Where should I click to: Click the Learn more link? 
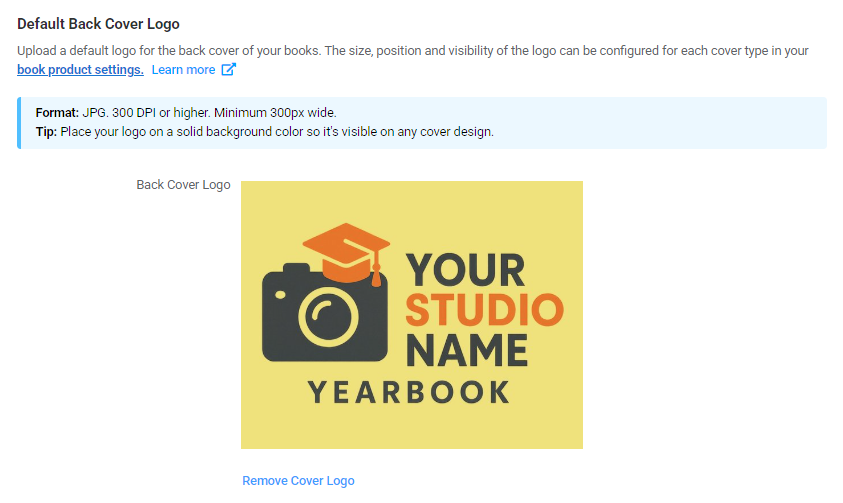coord(183,70)
